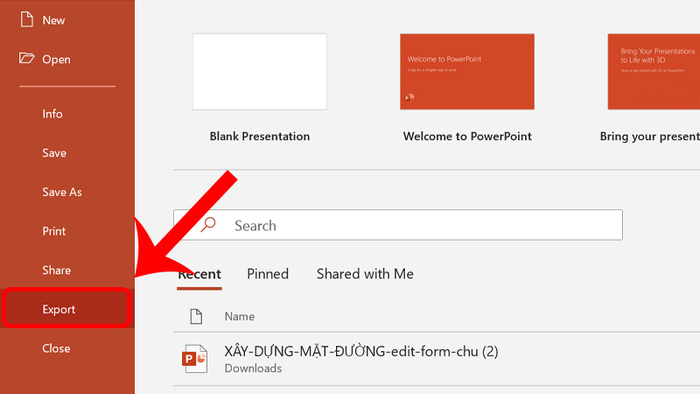Click inside the Search field
Viewport: 700px width, 394px height.
[398, 225]
